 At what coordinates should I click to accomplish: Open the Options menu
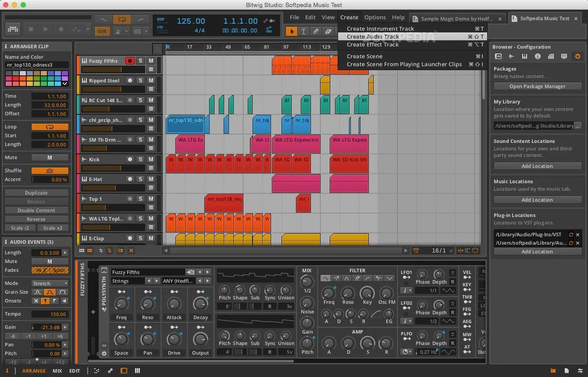pos(375,18)
